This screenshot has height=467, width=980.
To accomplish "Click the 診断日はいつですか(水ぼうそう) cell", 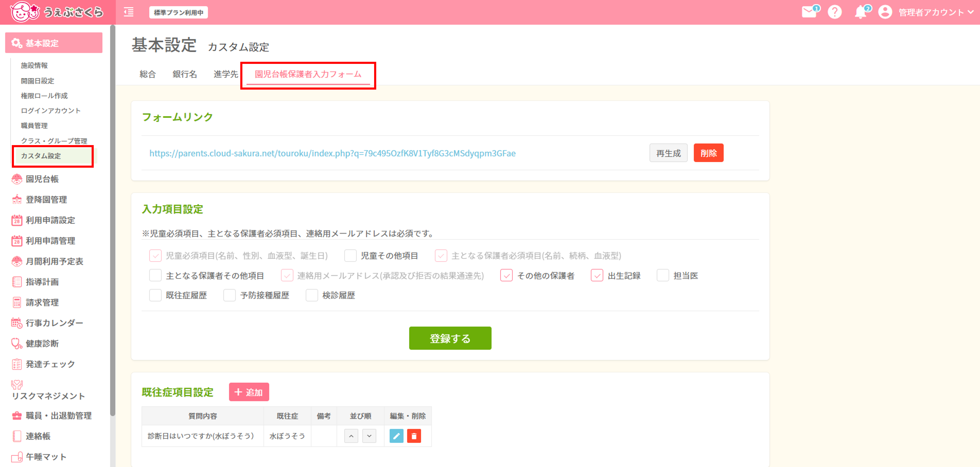I will point(202,436).
